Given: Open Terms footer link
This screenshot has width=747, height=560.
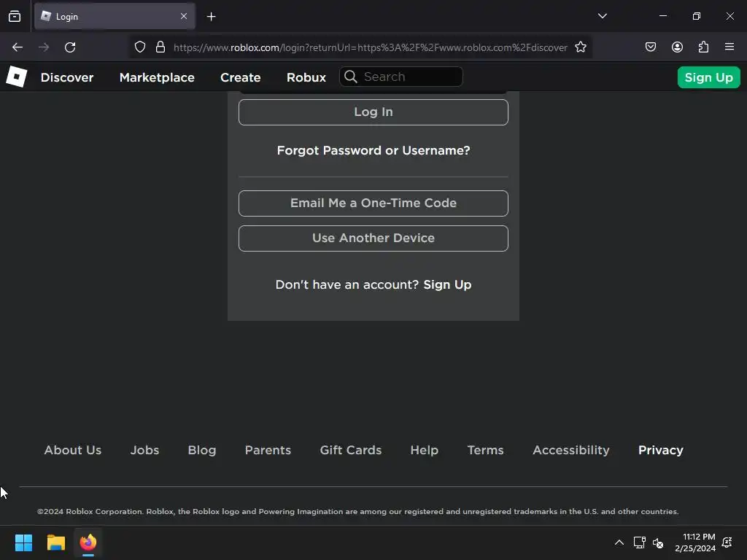Looking at the screenshot, I should (x=485, y=450).
